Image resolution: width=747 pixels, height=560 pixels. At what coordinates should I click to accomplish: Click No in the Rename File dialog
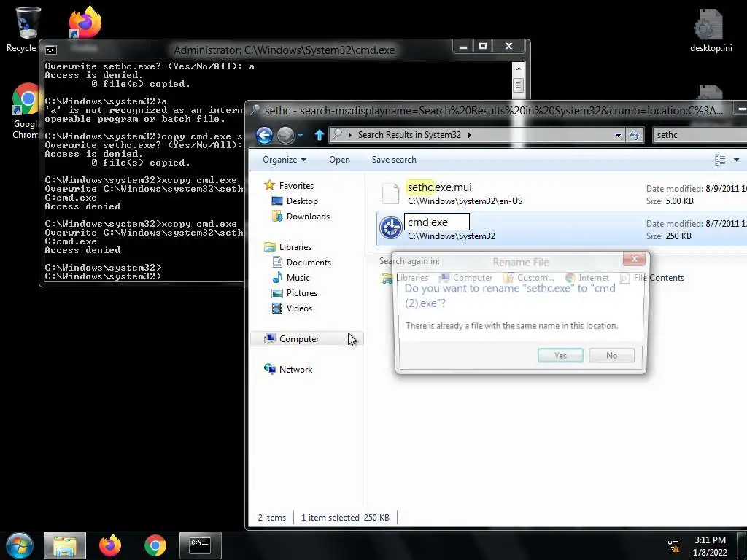(x=612, y=355)
